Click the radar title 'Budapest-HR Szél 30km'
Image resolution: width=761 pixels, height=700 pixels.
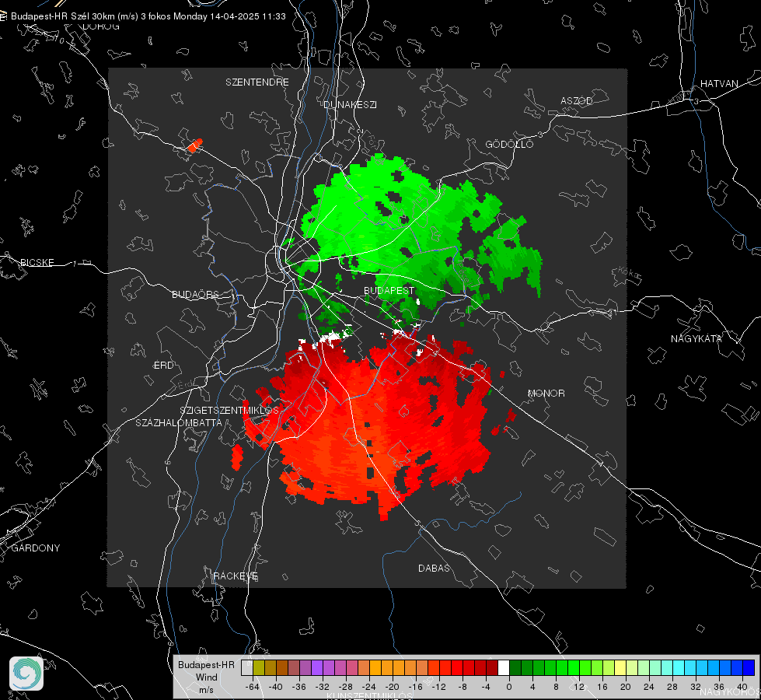pos(63,16)
